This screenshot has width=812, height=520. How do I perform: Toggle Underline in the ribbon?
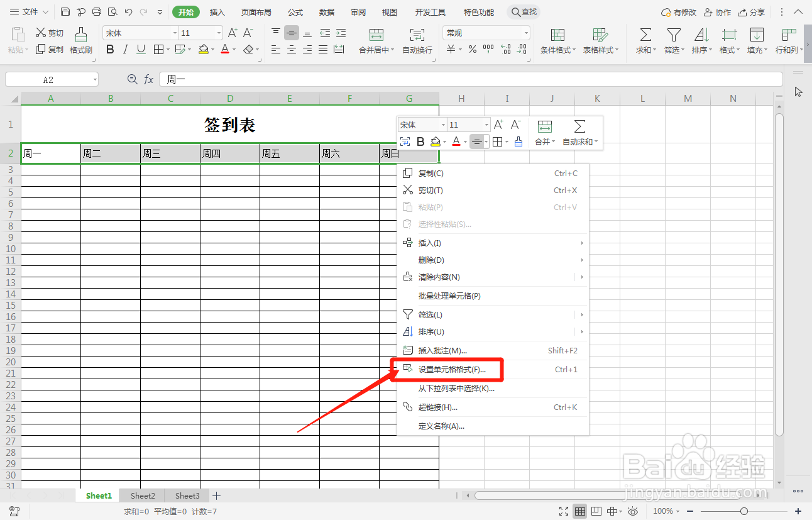pos(141,49)
